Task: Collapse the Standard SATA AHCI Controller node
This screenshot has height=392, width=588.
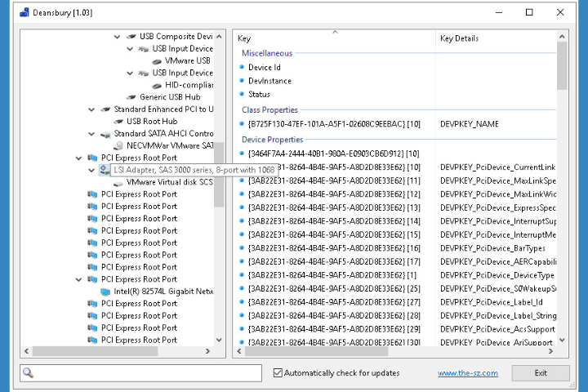Action: (x=91, y=134)
